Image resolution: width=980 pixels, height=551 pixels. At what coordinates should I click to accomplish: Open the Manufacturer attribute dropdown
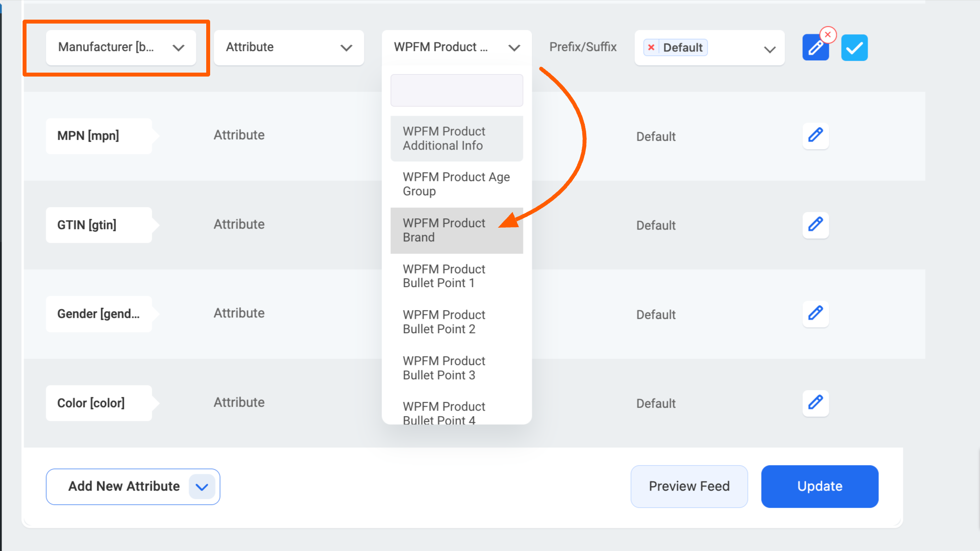[x=121, y=48]
